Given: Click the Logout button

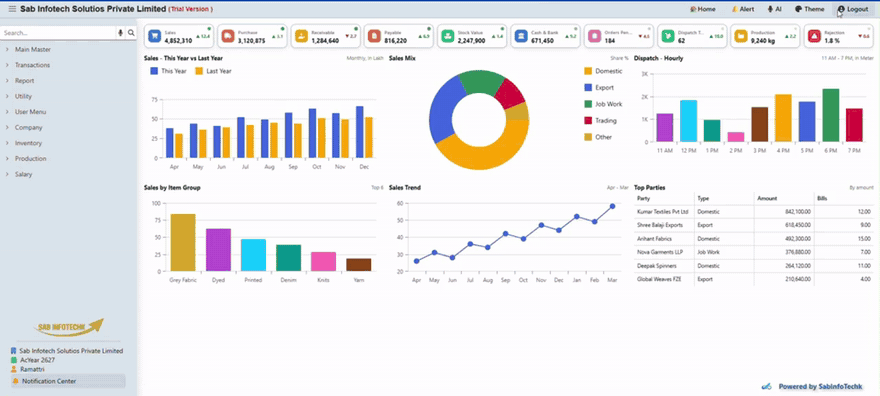Looking at the screenshot, I should point(853,9).
